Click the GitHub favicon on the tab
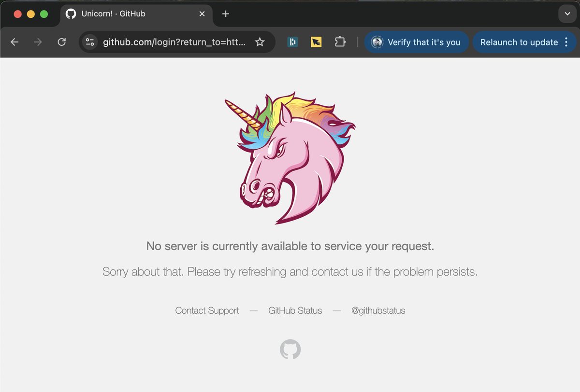Screen dimensions: 580x392 click(71, 14)
